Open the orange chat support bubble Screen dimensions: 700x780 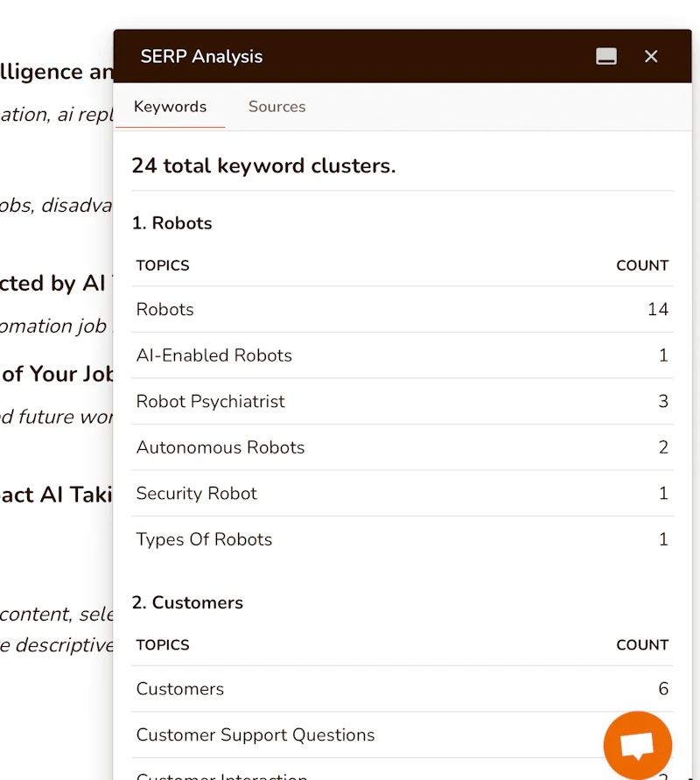638,745
